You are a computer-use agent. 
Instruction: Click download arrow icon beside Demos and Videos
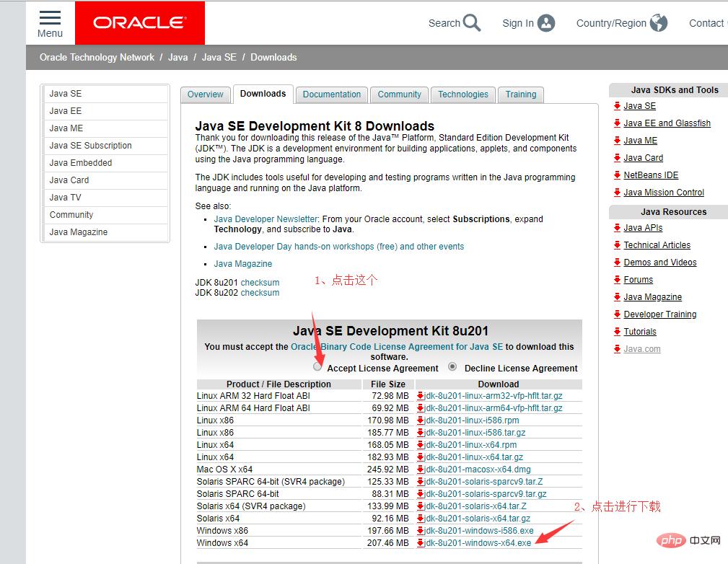617,263
